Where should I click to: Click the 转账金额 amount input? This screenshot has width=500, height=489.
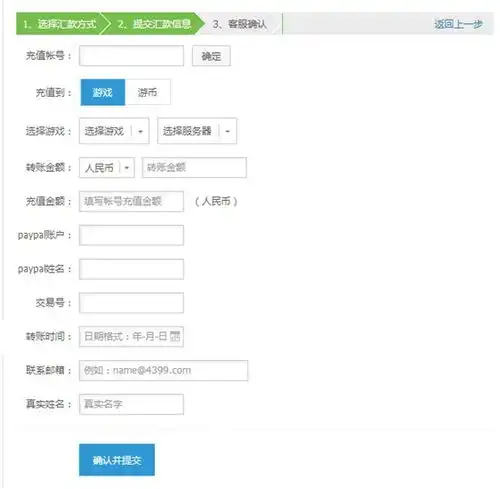194,167
